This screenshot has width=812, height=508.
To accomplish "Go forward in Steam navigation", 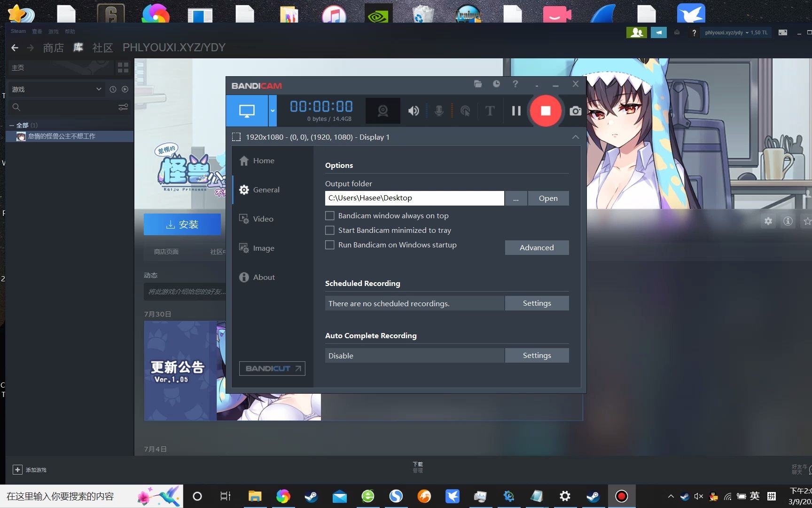I will [31, 48].
